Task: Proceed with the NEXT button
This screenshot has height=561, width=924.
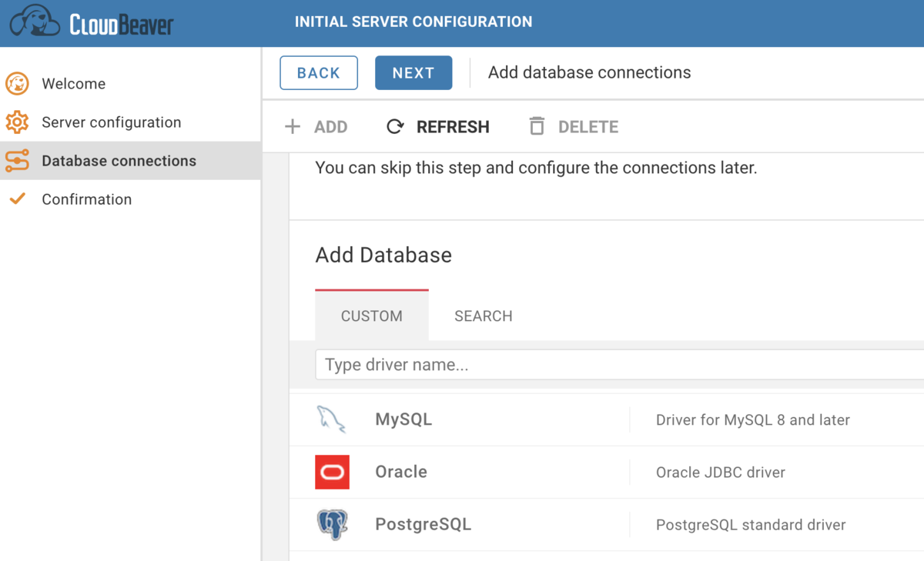Action: click(413, 73)
